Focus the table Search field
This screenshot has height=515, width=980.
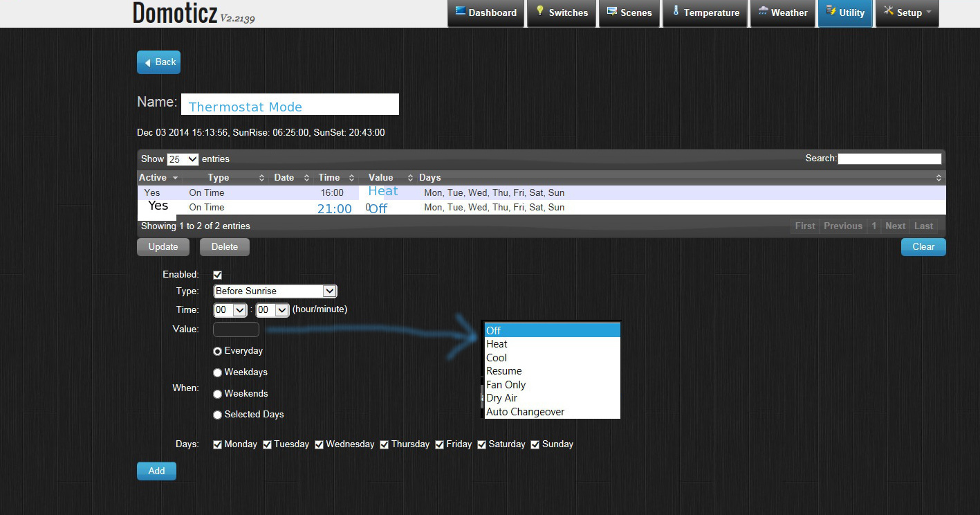[889, 159]
